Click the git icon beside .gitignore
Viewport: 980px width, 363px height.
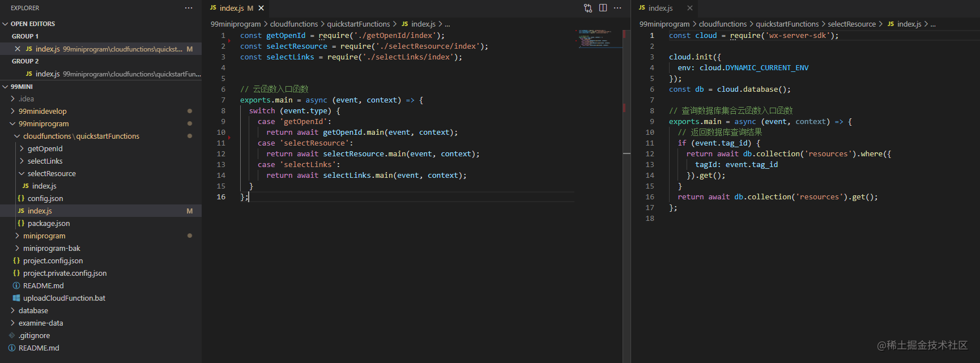point(12,336)
